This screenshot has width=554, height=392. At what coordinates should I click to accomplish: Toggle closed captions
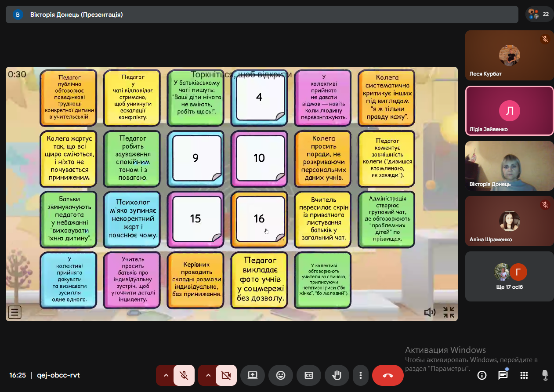(309, 375)
